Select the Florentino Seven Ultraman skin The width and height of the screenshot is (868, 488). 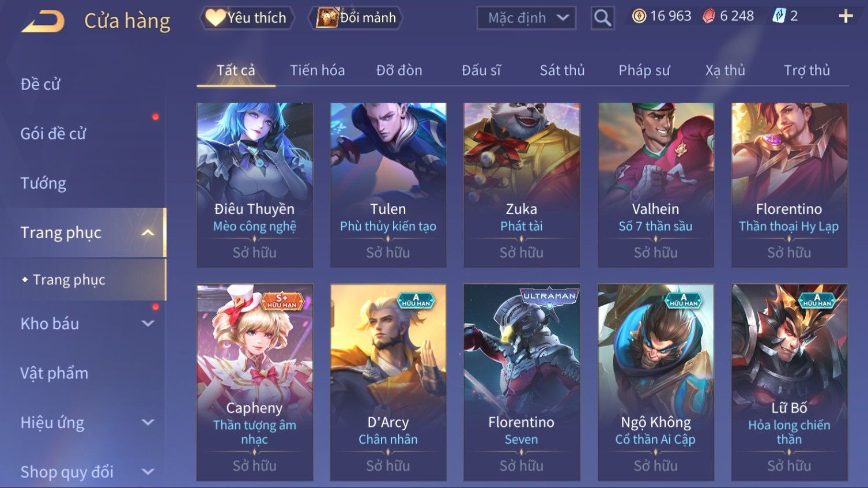point(522,382)
